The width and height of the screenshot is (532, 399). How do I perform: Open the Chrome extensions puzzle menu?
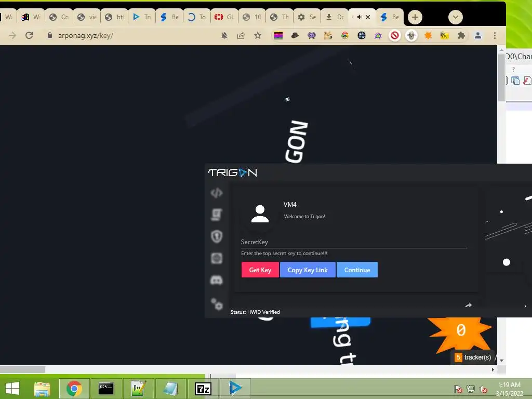click(x=461, y=35)
